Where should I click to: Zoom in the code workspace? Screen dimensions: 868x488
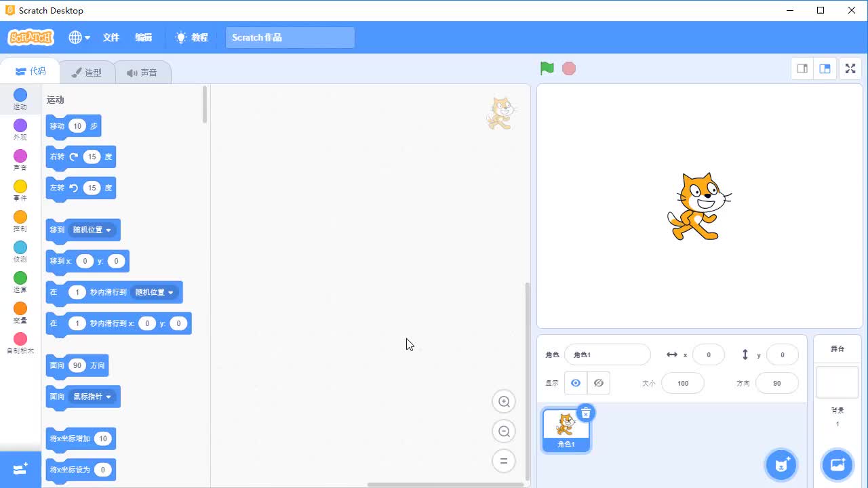504,401
